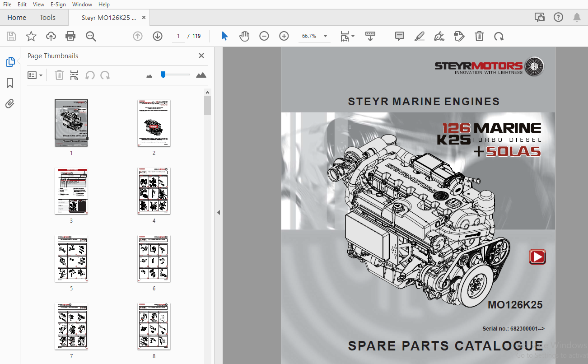The width and height of the screenshot is (588, 364).
Task: Delete selected thumbnail pages icon
Action: pos(59,75)
